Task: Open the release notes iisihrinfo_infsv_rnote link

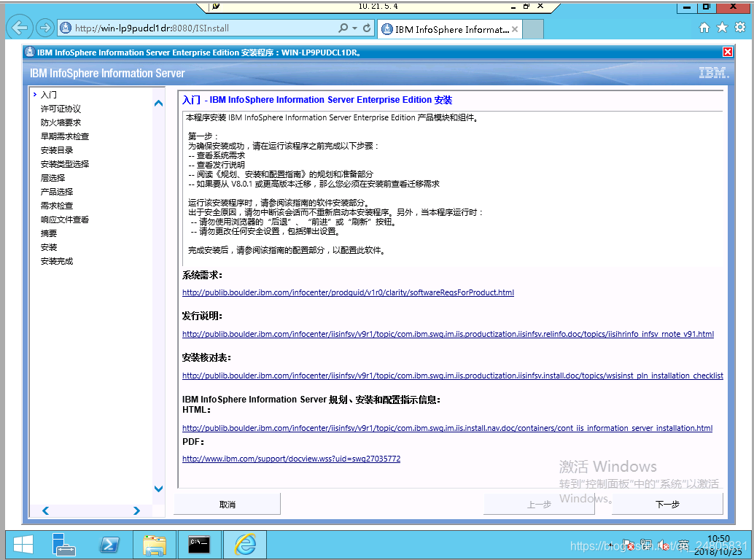Action: tap(448, 334)
